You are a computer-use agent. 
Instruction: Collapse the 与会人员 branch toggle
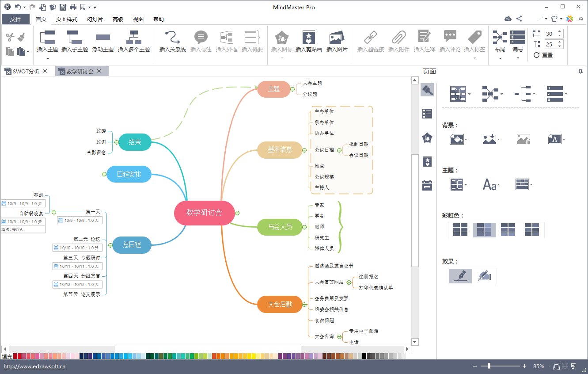tap(304, 227)
